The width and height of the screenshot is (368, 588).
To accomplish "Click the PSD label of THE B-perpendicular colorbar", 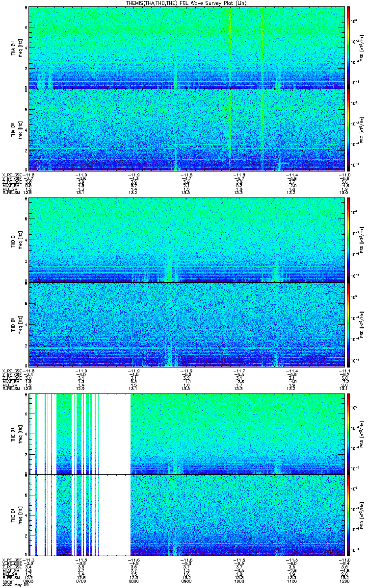I will (x=362, y=433).
